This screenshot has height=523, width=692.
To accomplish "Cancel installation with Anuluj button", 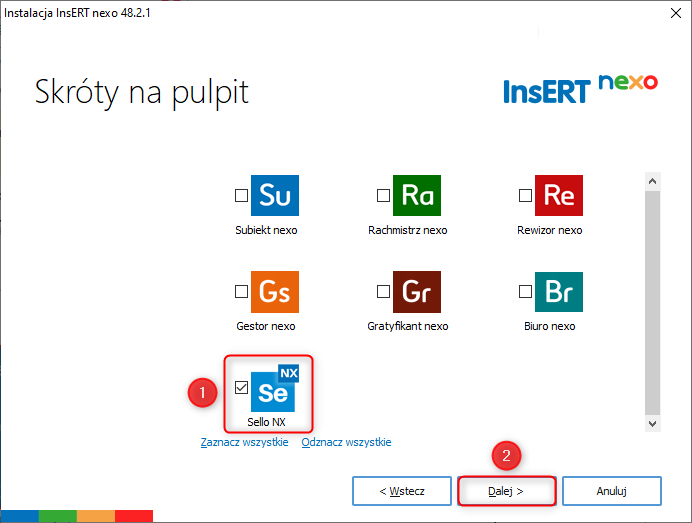I will (612, 491).
